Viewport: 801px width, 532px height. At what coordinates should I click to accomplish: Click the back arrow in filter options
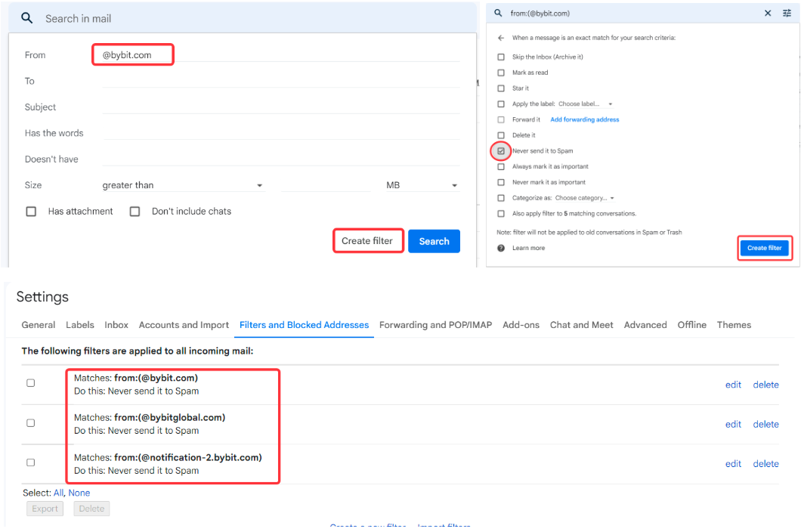tap(500, 37)
